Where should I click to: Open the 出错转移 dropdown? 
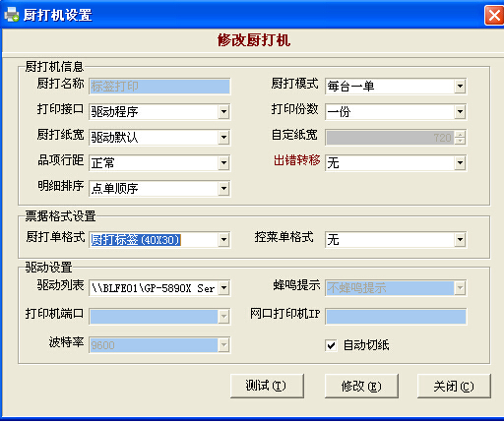tap(460, 162)
